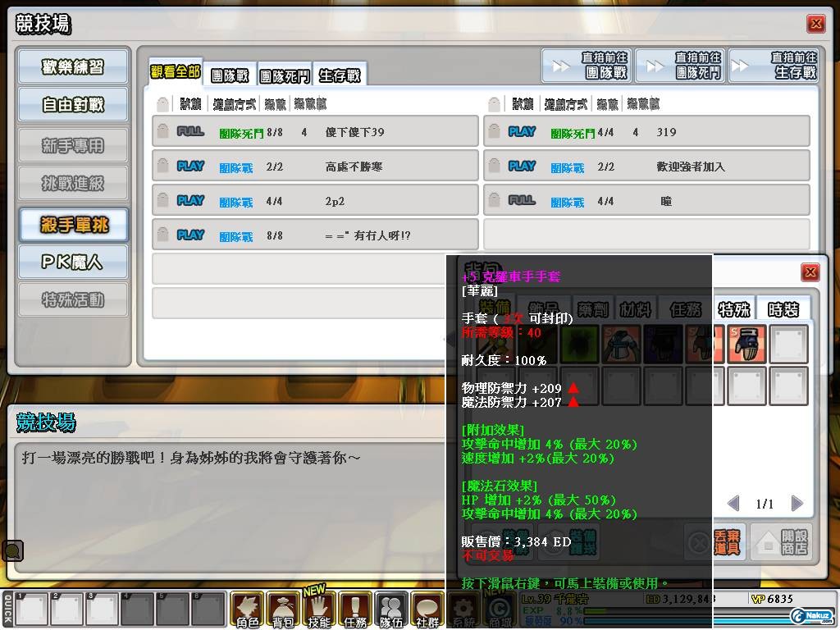
Task: Join the room named 有冇人呀!?
Action: (315, 235)
